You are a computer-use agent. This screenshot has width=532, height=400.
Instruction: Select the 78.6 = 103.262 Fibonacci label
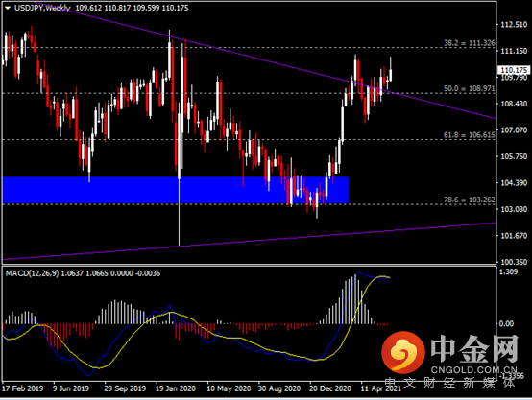pos(470,200)
